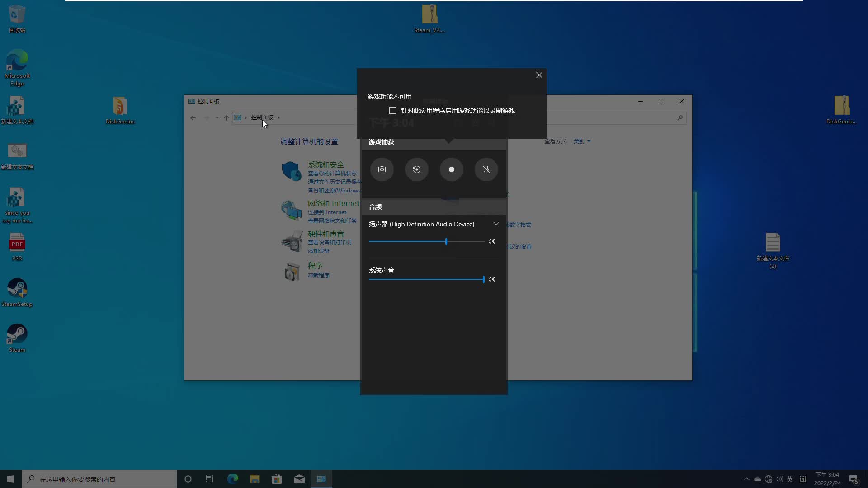Screen dimensions: 868x488
Task: Close the game features unavailable popup
Action: tap(539, 75)
